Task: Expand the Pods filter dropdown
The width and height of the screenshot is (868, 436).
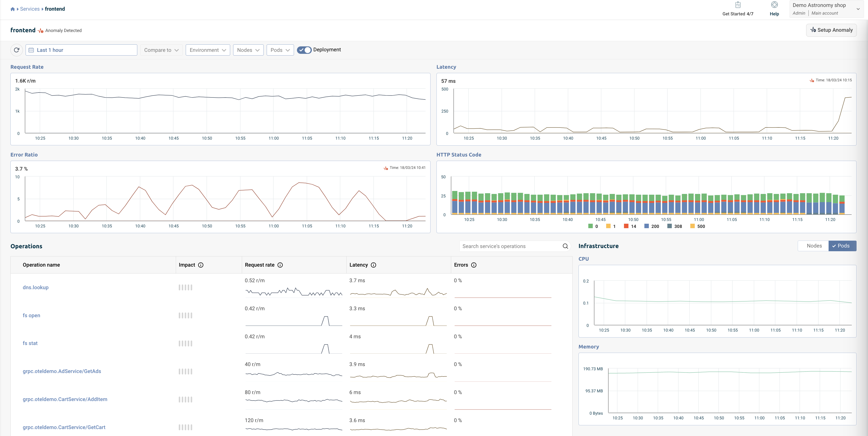Action: (280, 50)
